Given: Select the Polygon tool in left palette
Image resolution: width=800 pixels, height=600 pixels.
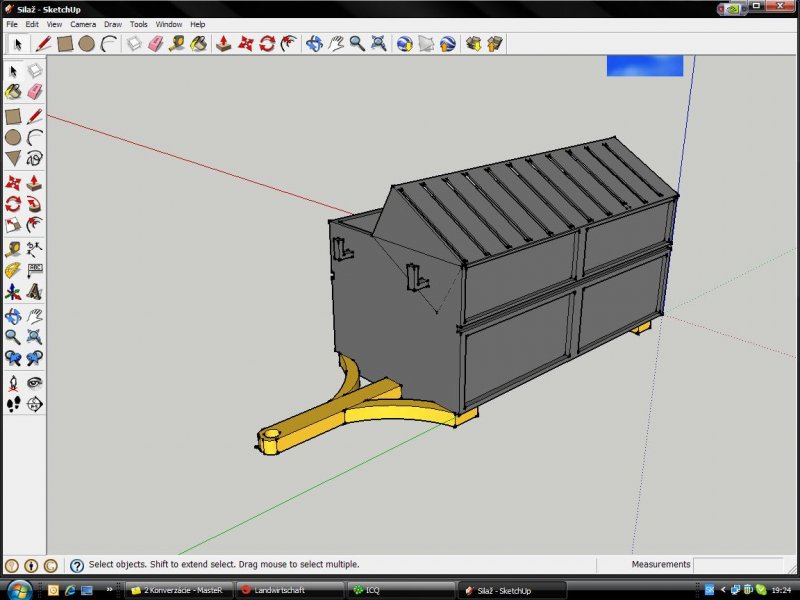Looking at the screenshot, I should coord(13,158).
